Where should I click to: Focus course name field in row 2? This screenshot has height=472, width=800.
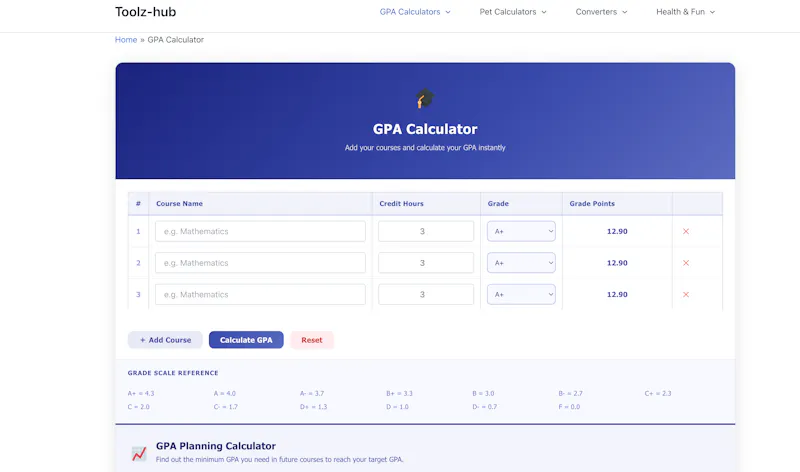(x=260, y=263)
